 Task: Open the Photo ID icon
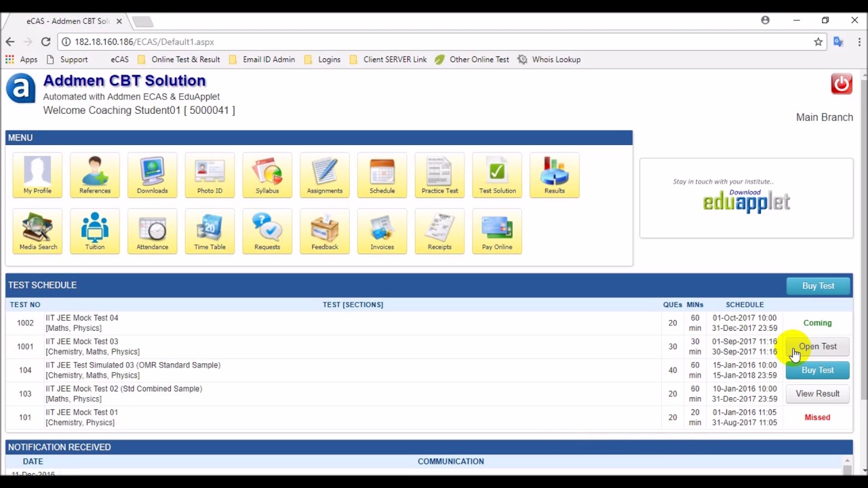click(x=210, y=175)
